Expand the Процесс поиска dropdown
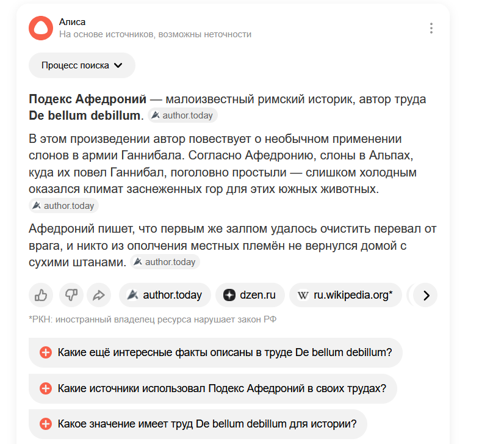Screen dimensions: 504x444 82,65
